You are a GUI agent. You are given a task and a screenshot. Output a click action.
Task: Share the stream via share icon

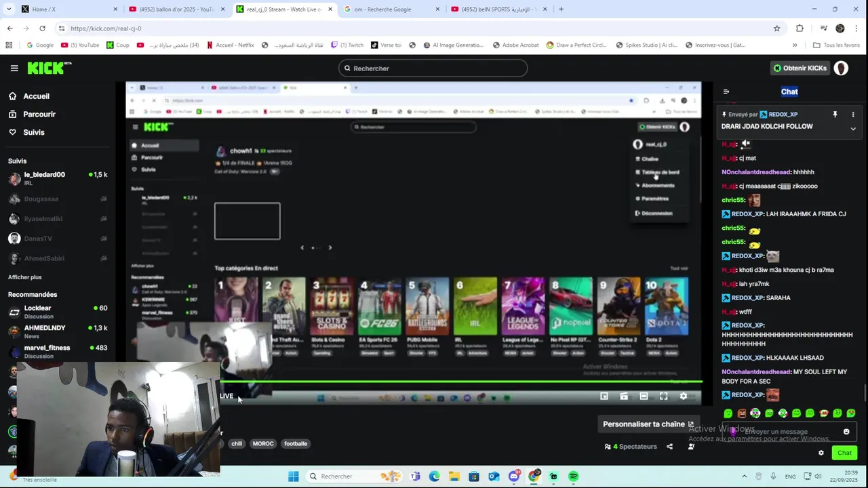click(670, 447)
